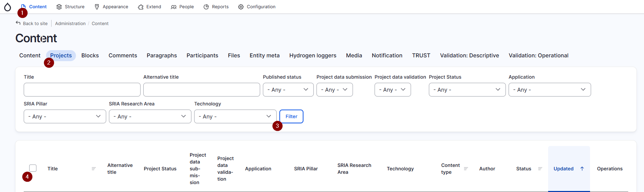Open the Published status dropdown
Viewport: 644px width, 192px height.
(288, 90)
